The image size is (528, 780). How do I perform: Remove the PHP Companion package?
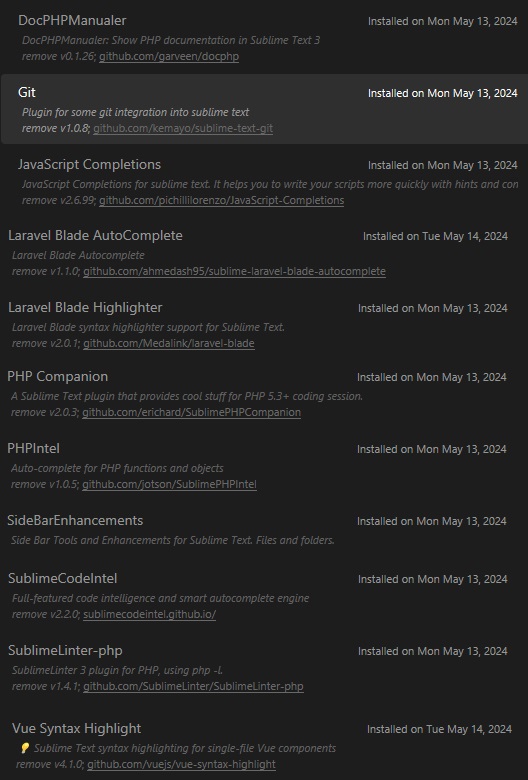coord(28,412)
